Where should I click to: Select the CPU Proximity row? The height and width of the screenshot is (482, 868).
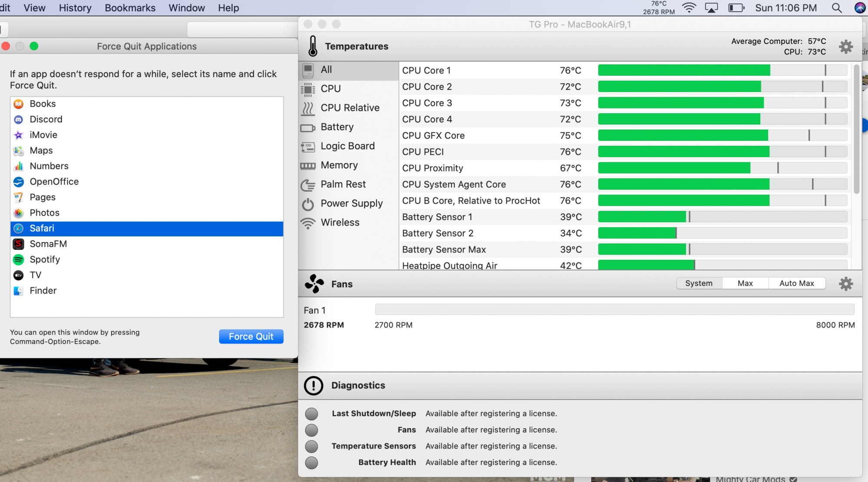pos(625,168)
